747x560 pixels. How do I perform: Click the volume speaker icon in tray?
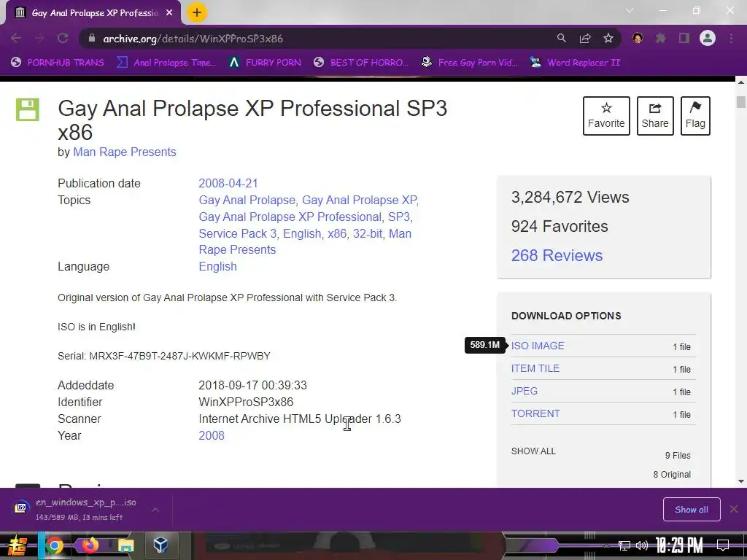point(642,545)
